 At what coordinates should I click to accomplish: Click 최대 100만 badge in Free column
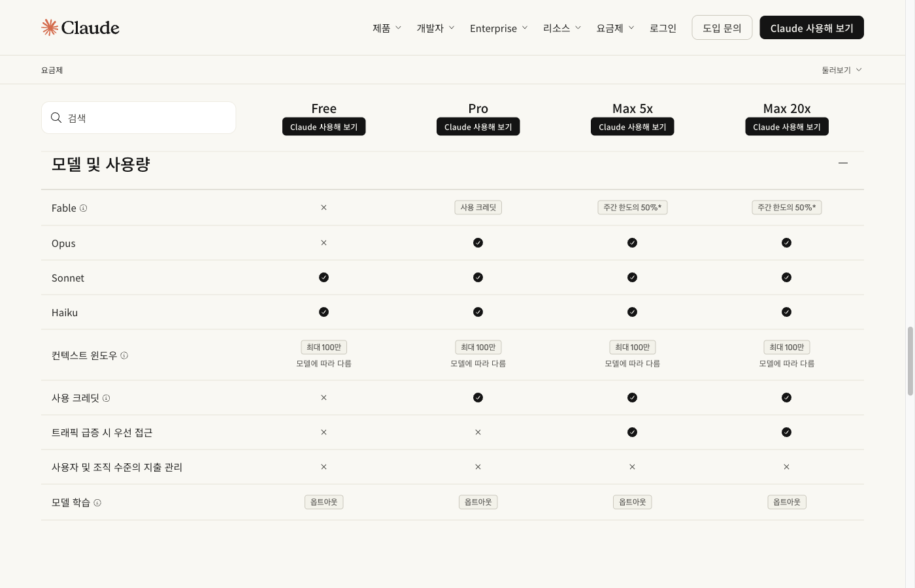coord(324,348)
